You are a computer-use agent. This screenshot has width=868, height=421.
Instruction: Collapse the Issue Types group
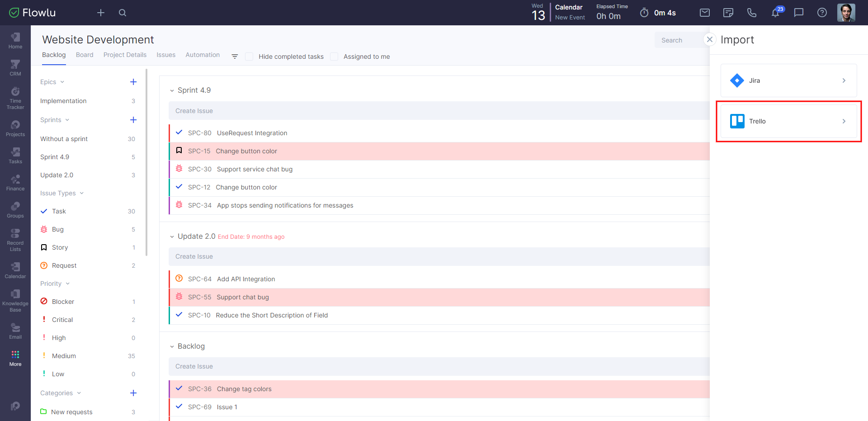coord(82,193)
